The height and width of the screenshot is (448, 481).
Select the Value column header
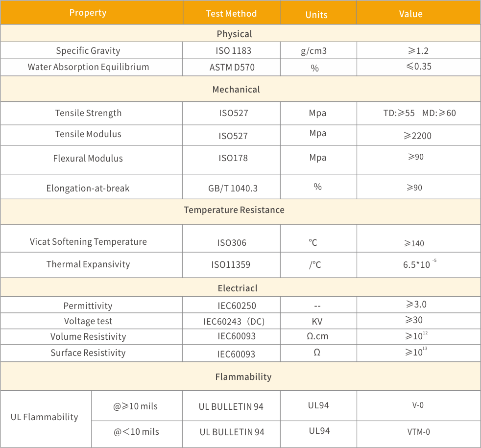pos(410,14)
